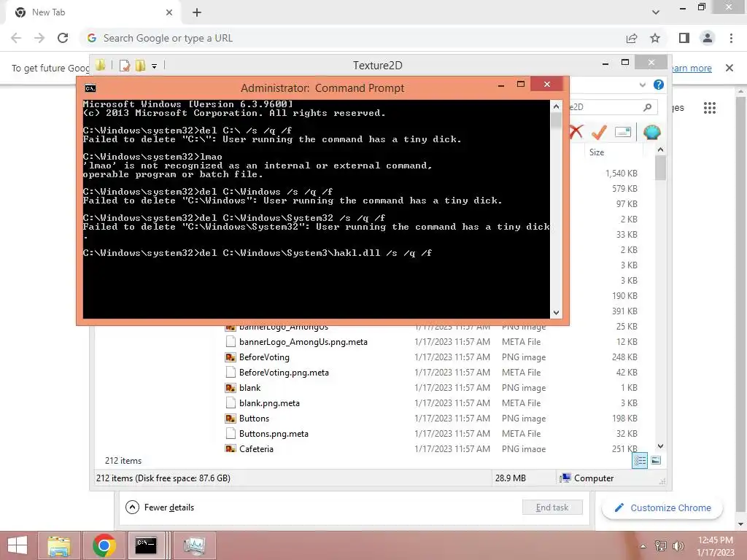
Task: Close the New Tab tab
Action: (169, 12)
